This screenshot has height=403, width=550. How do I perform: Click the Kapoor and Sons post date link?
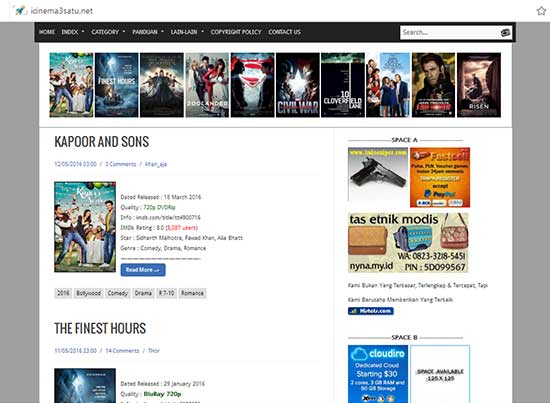(x=75, y=164)
